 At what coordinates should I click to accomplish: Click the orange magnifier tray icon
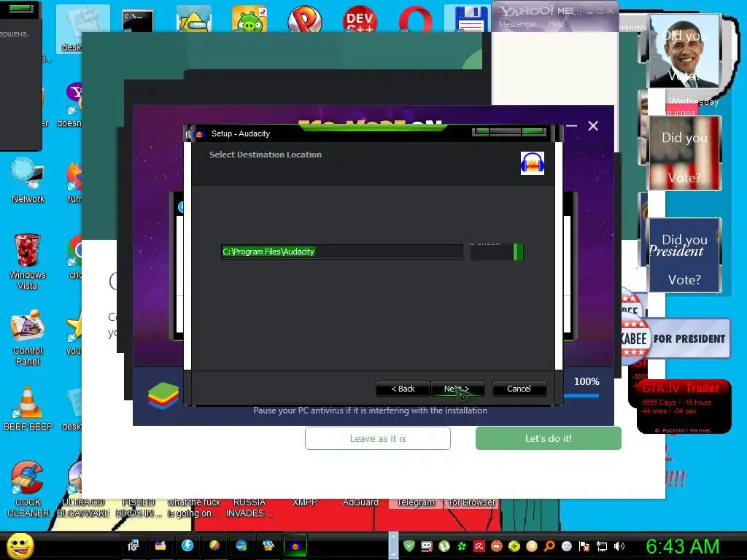(549, 546)
